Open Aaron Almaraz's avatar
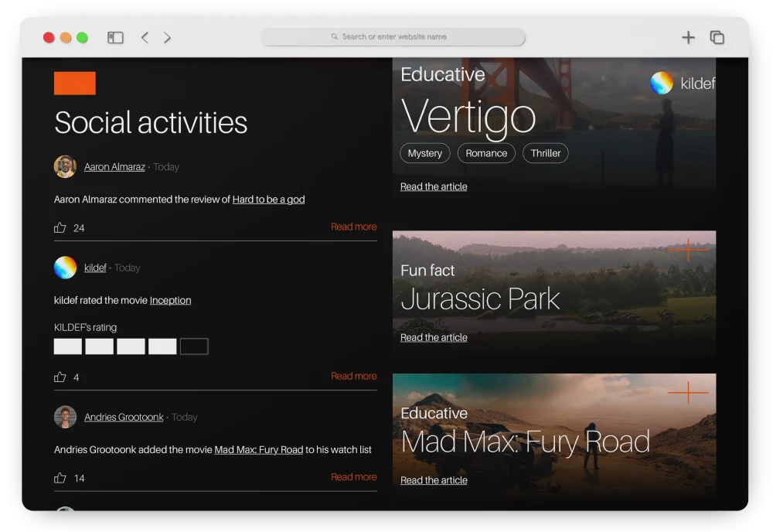773x532 pixels. pyautogui.click(x=65, y=167)
